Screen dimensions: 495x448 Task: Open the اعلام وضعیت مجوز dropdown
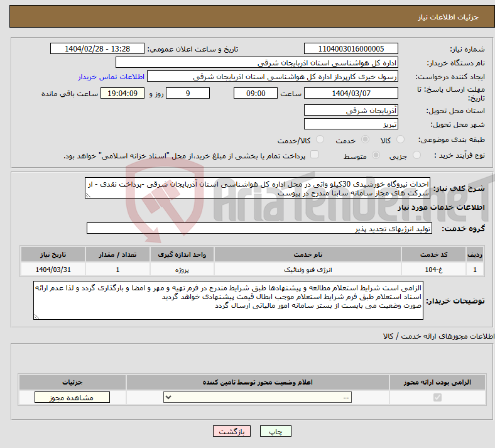258,397
